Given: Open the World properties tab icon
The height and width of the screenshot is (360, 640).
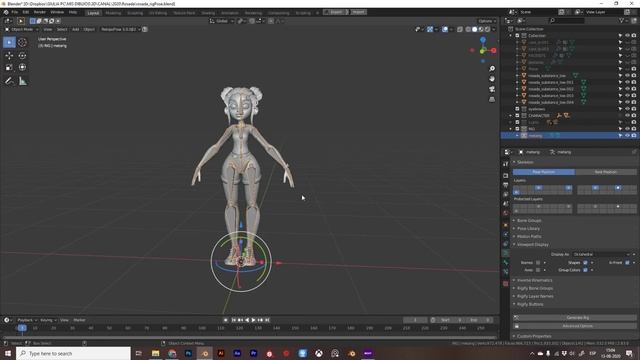Looking at the screenshot, I should pos(506,213).
